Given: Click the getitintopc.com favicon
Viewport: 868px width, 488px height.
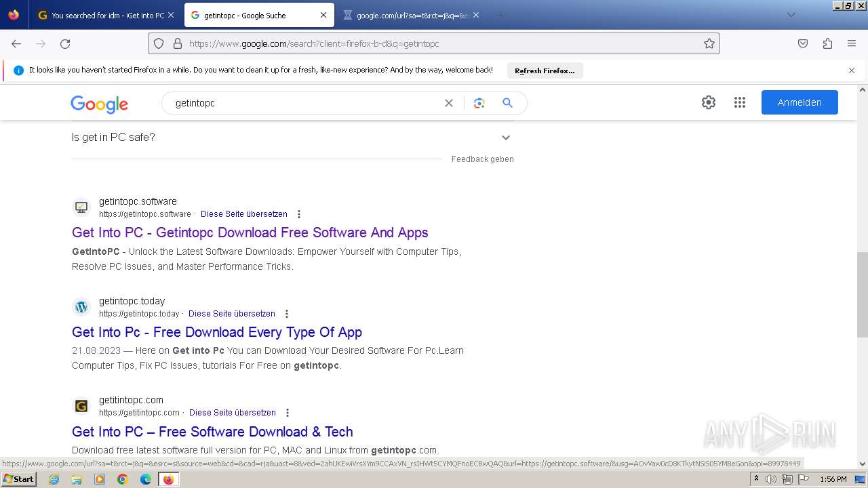Looking at the screenshot, I should click(x=81, y=406).
